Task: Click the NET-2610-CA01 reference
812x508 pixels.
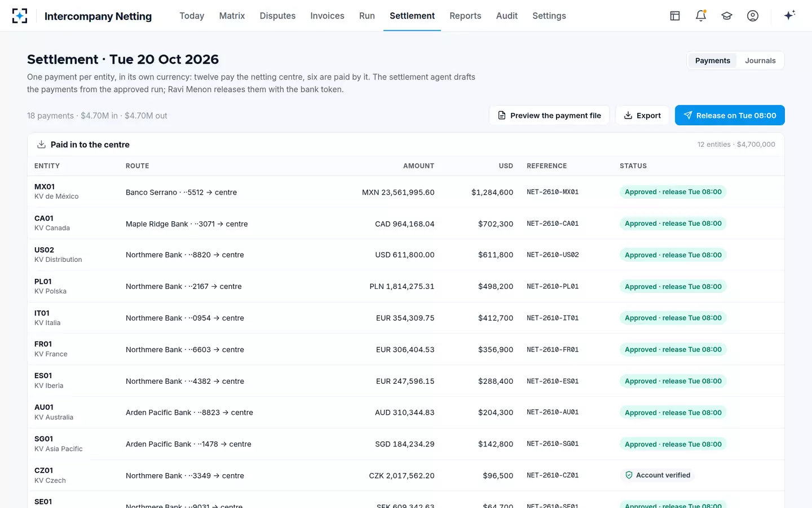Action: 553,224
